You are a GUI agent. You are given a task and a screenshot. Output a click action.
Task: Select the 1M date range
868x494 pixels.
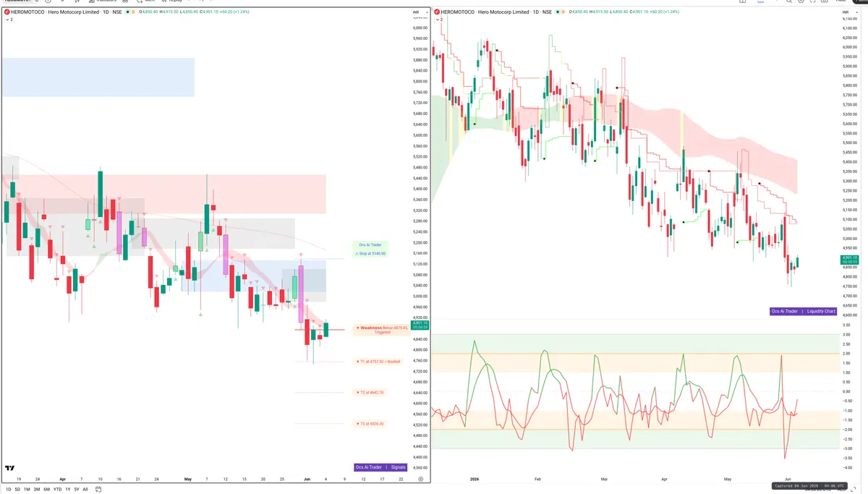[27, 489]
